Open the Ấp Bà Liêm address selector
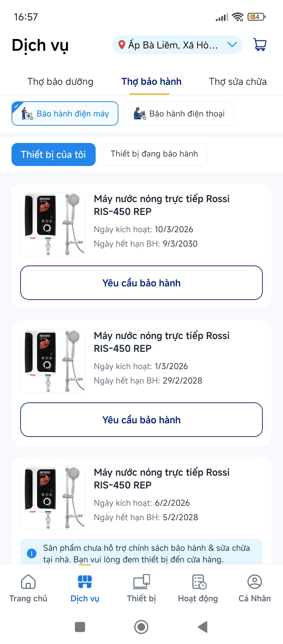The width and height of the screenshot is (283, 644). click(173, 45)
